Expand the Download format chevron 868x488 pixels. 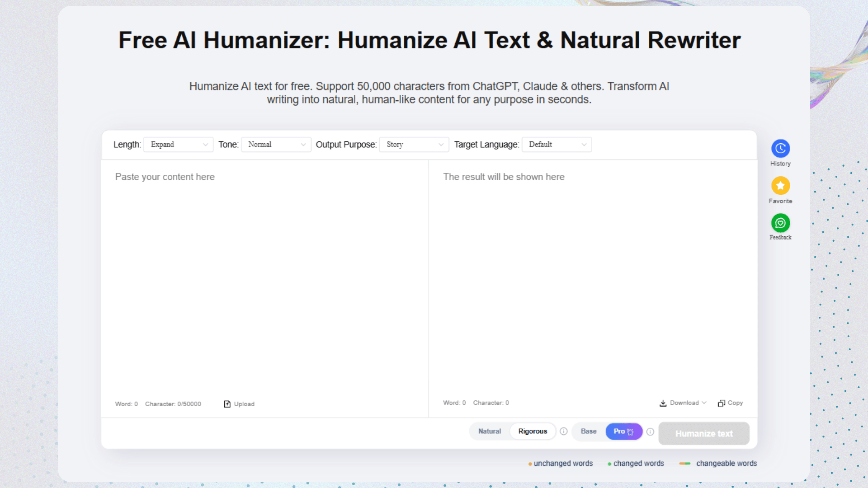[x=704, y=403]
